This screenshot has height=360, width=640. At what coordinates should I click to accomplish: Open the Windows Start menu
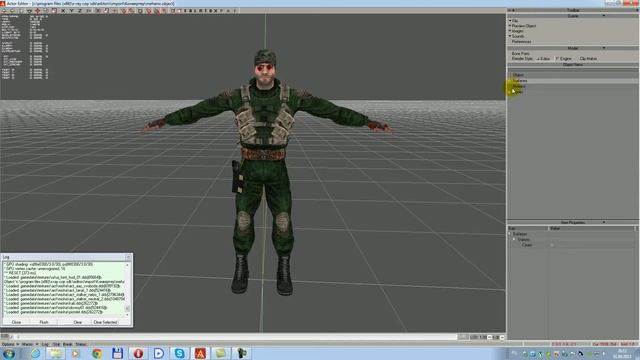tap(9, 353)
